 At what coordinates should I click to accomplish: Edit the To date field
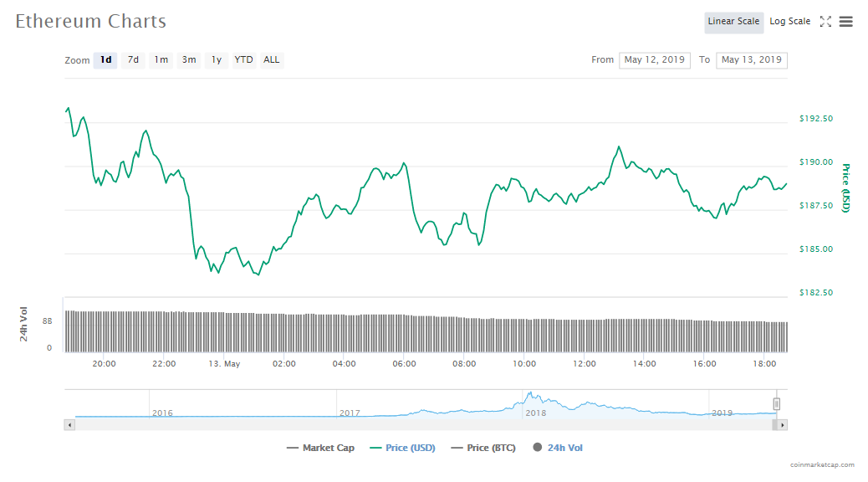click(751, 60)
